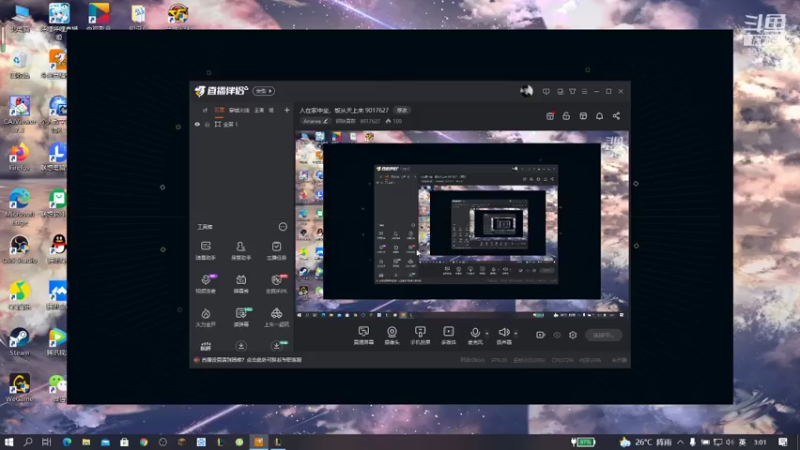This screenshot has width=800, height=450.
Task: Click the screen capture source icon
Action: pyautogui.click(x=364, y=332)
